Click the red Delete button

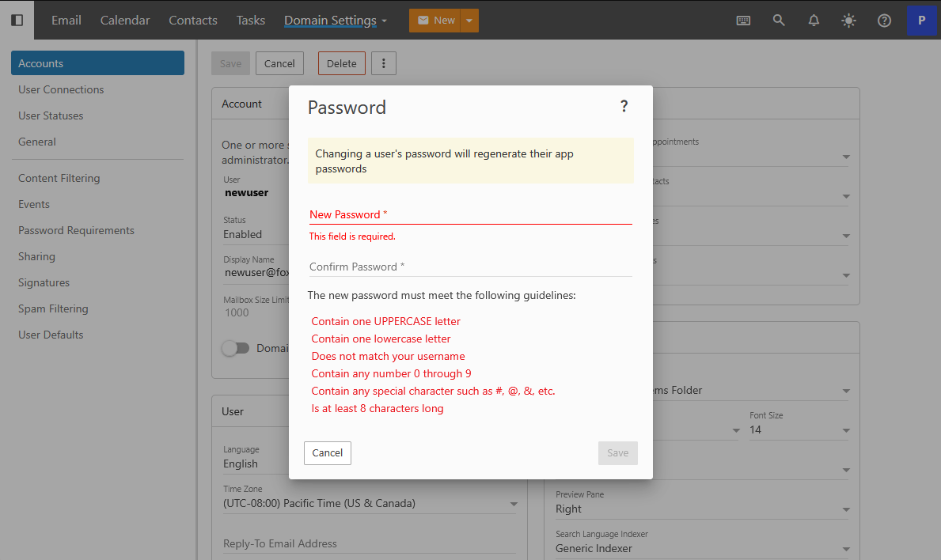pos(341,63)
